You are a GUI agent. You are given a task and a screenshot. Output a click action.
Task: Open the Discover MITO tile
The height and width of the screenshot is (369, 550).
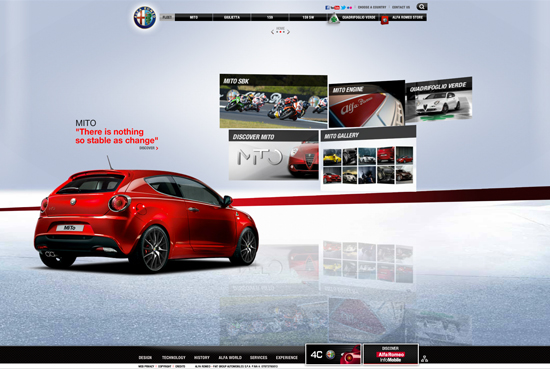tap(274, 155)
